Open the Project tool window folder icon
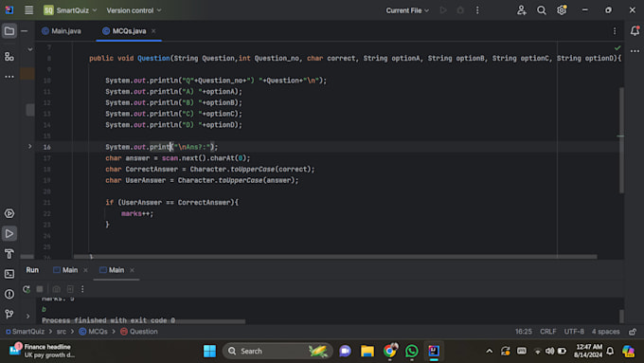The image size is (644, 363). coord(9,31)
